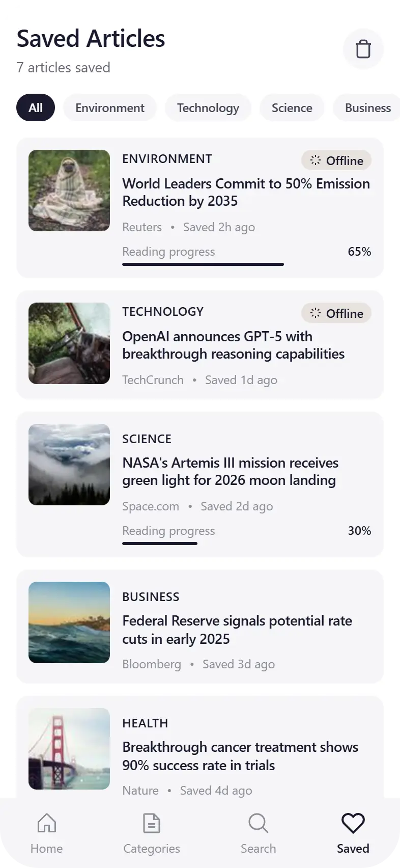
Task: Click Offline badge on Emission article
Action: (x=336, y=160)
